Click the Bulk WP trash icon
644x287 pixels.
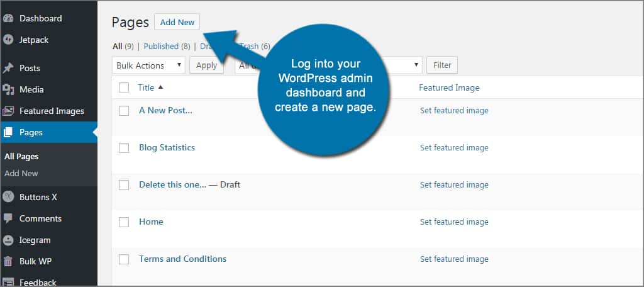[8, 261]
